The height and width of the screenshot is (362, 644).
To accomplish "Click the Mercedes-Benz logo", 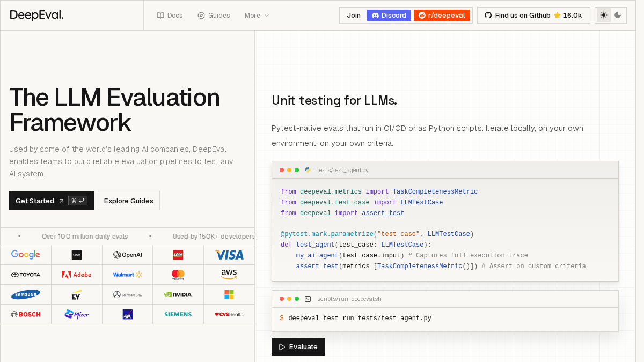I will pyautogui.click(x=127, y=294).
